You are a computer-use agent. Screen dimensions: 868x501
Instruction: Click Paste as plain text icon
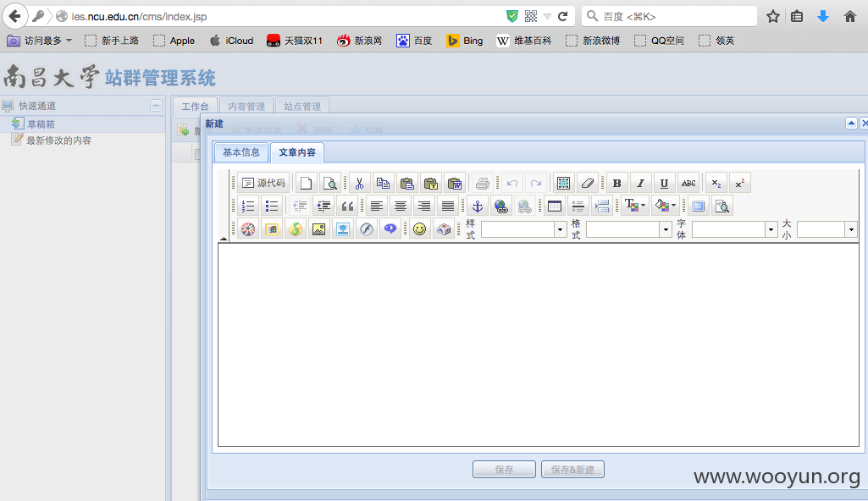pyautogui.click(x=431, y=183)
